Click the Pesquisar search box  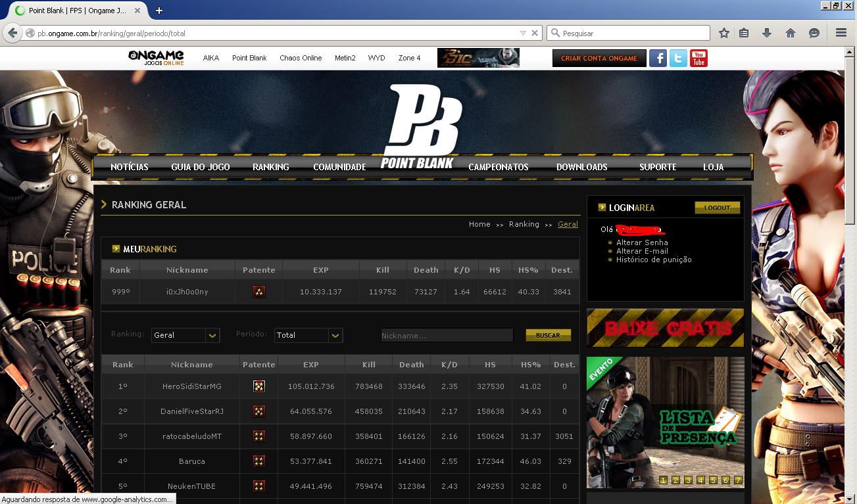click(628, 33)
